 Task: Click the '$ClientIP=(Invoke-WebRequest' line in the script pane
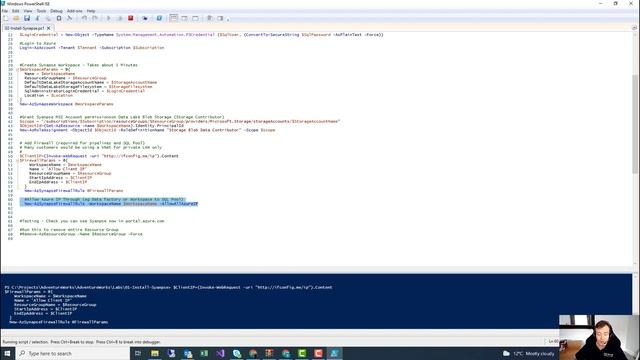(x=99, y=156)
